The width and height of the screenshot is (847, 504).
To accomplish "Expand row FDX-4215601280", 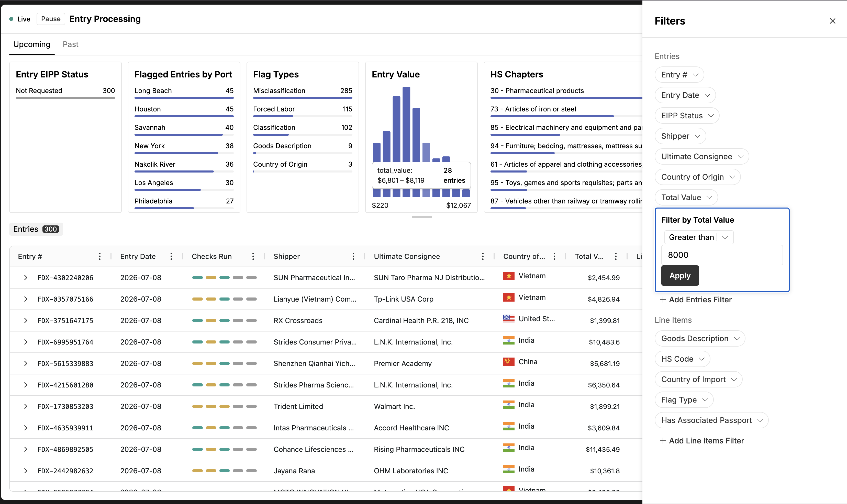I will pyautogui.click(x=26, y=385).
